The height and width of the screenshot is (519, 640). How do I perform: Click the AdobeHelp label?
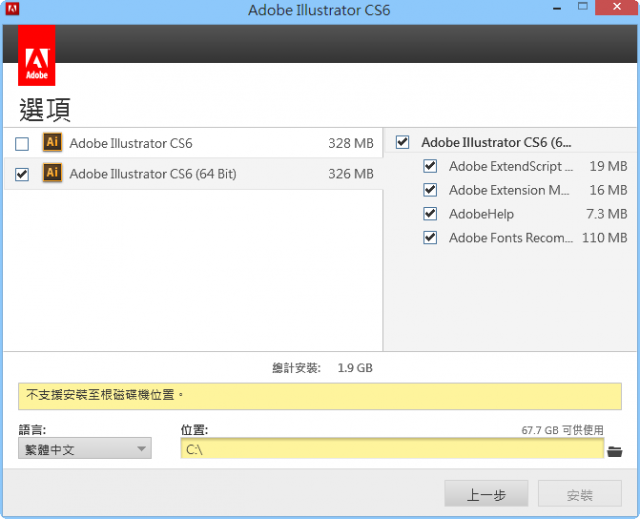(x=481, y=214)
